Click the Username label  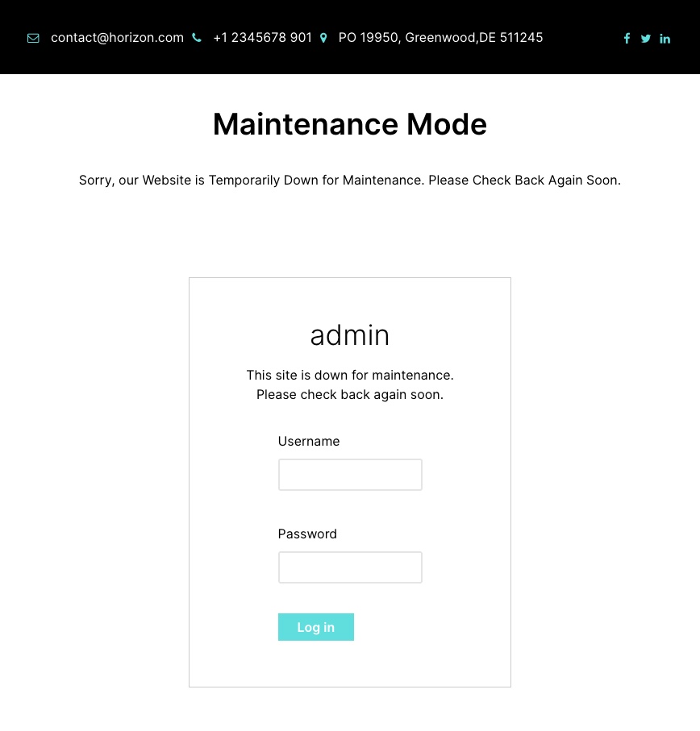(x=309, y=442)
